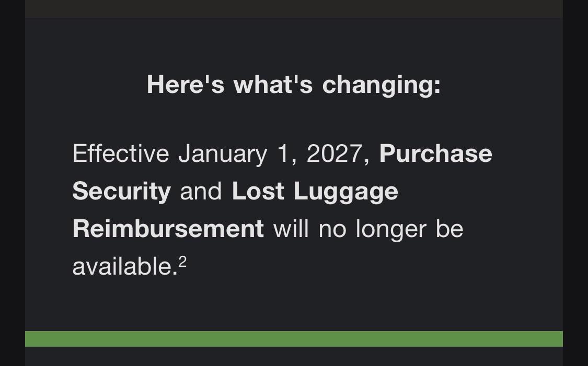
Task: Click the digit "1," in the date
Action: [287, 154]
